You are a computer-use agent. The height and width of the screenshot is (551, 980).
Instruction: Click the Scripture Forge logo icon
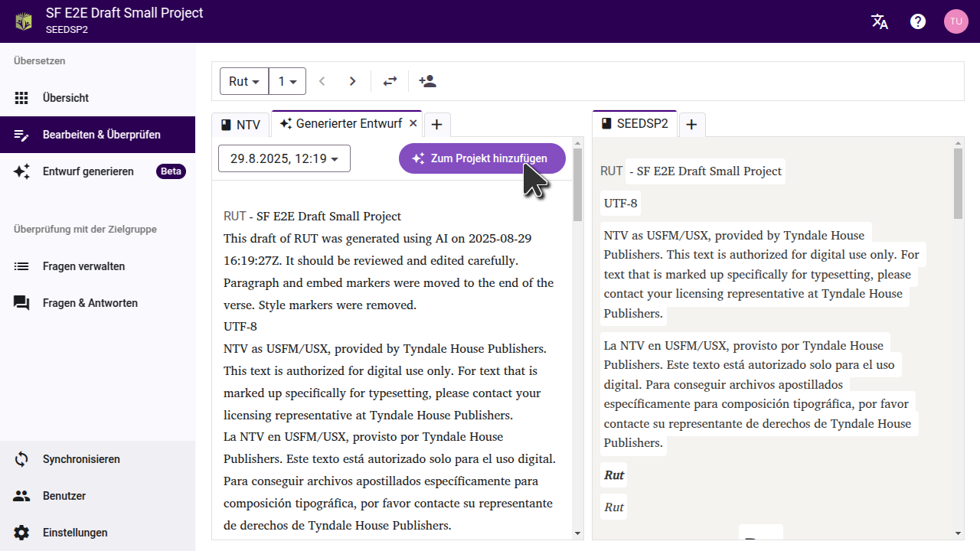pos(24,21)
